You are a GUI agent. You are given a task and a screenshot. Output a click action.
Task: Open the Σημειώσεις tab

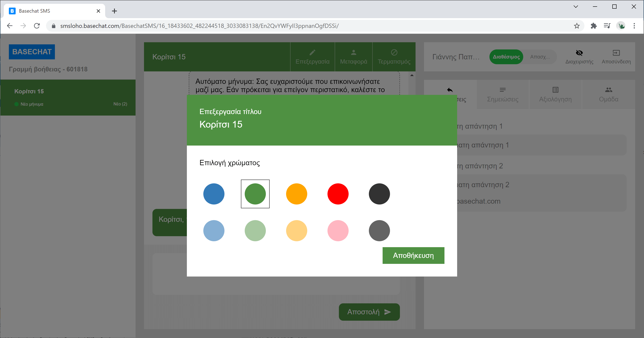(x=503, y=95)
